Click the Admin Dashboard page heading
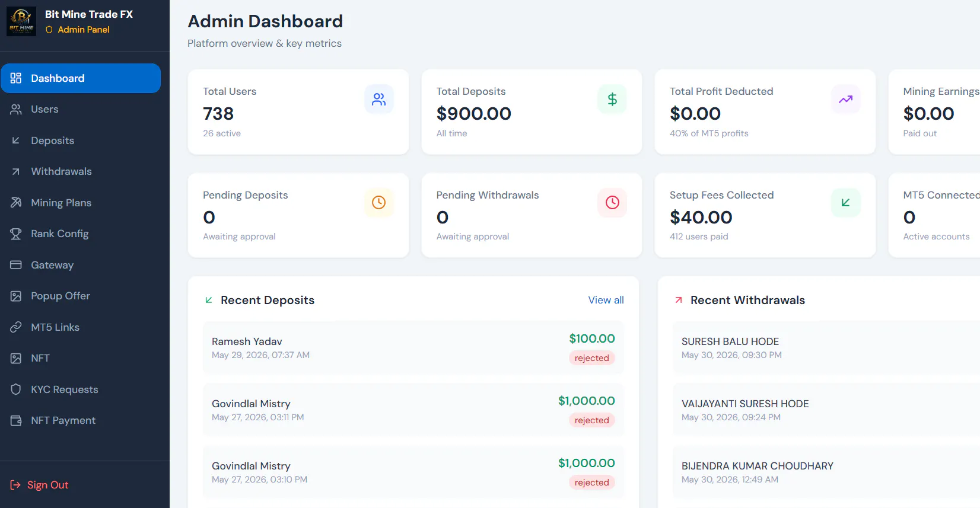 (x=265, y=21)
